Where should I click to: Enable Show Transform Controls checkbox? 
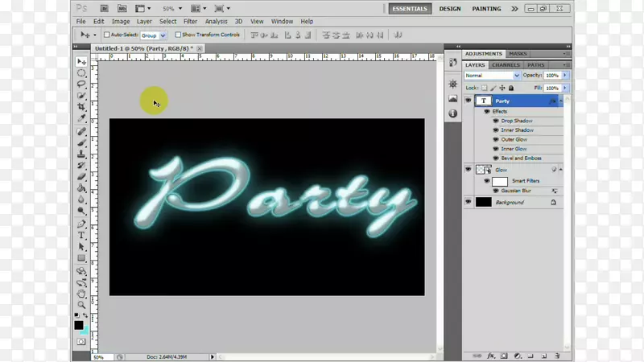[x=178, y=35]
